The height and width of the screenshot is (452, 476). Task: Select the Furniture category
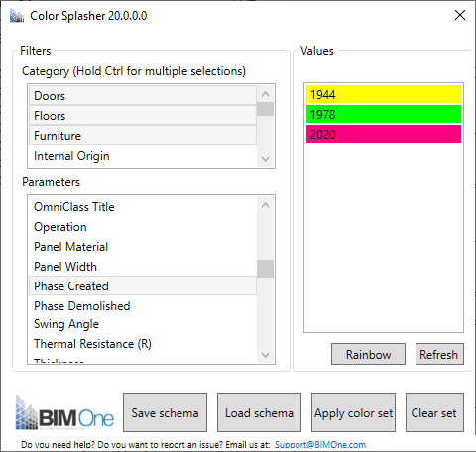click(143, 136)
